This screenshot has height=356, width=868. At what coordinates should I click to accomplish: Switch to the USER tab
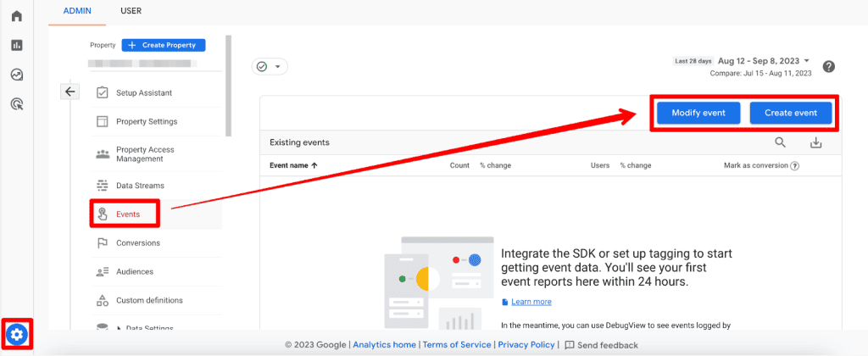[131, 11]
